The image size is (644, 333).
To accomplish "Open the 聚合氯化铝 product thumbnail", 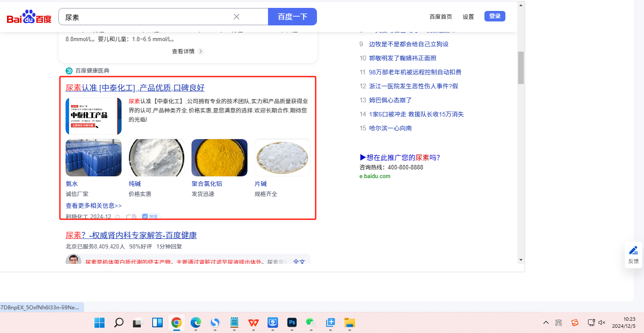I will [x=219, y=158].
